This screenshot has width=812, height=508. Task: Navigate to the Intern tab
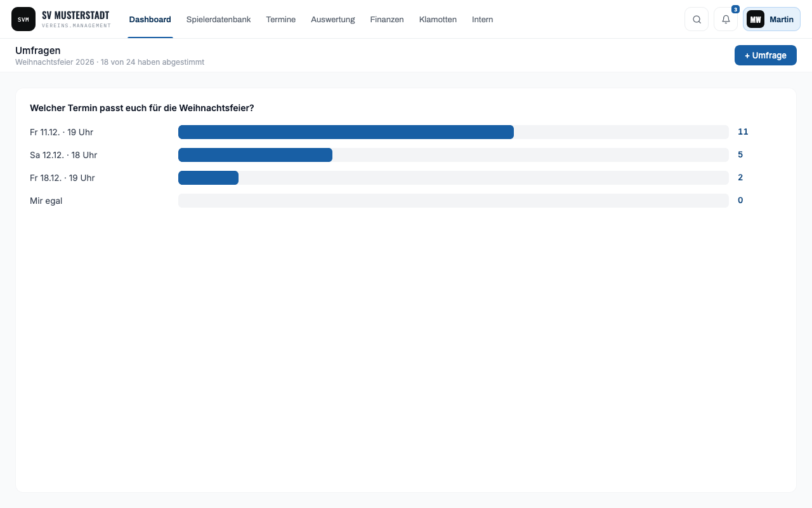[483, 20]
